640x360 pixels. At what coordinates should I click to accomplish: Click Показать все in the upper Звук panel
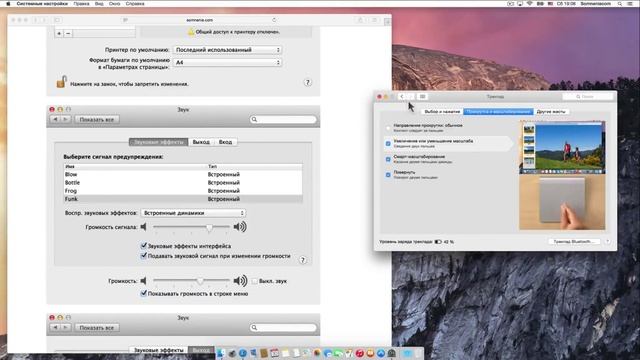[x=97, y=119]
